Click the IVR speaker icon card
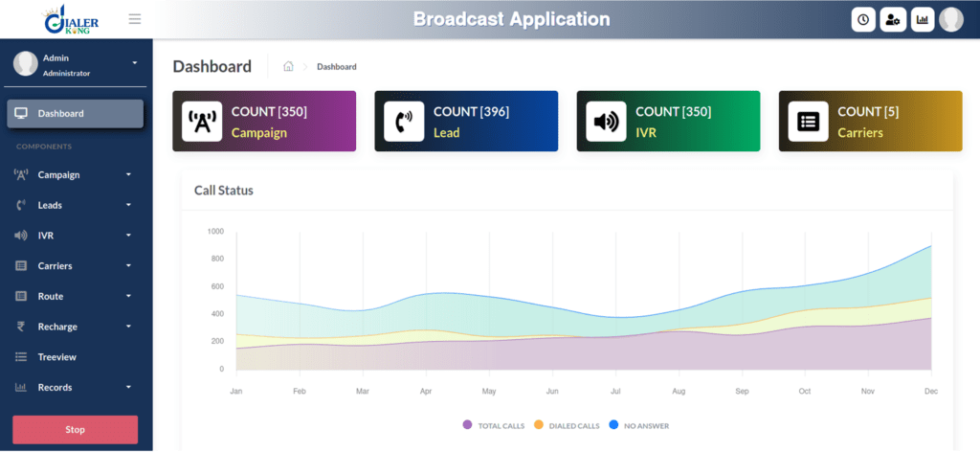Image resolution: width=980 pixels, height=452 pixels. point(606,122)
